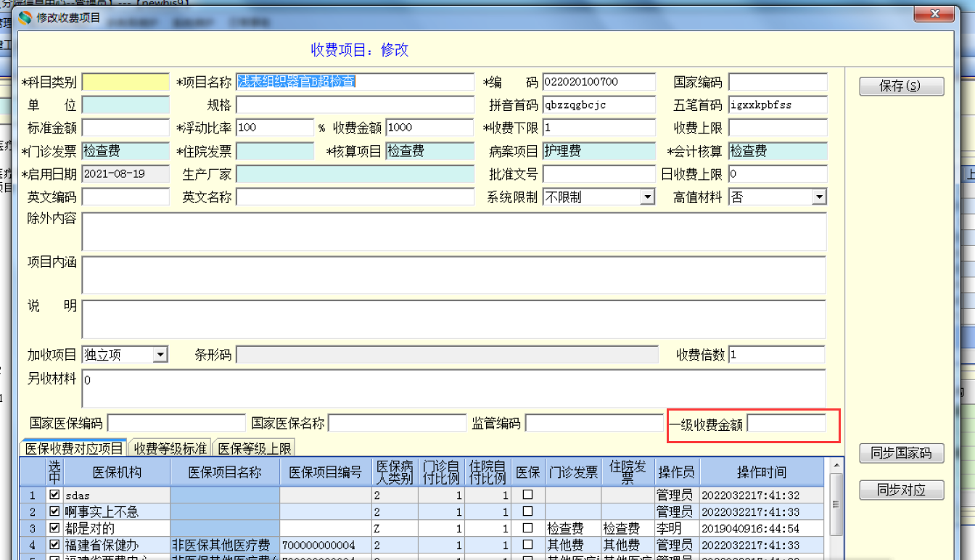The image size is (975, 560).
Task: Open the 收费等级标准 tab
Action: click(x=170, y=448)
